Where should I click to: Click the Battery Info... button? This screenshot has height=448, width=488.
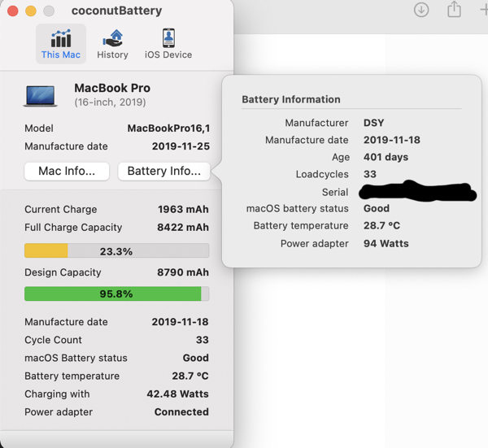[x=164, y=171]
